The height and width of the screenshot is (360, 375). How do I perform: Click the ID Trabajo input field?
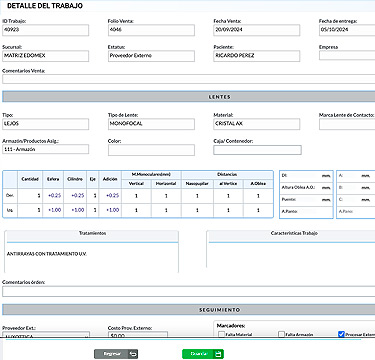tap(46, 30)
